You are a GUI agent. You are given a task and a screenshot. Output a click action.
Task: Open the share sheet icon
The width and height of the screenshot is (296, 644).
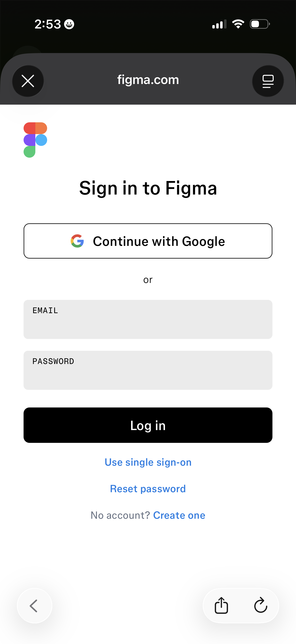[x=221, y=605]
